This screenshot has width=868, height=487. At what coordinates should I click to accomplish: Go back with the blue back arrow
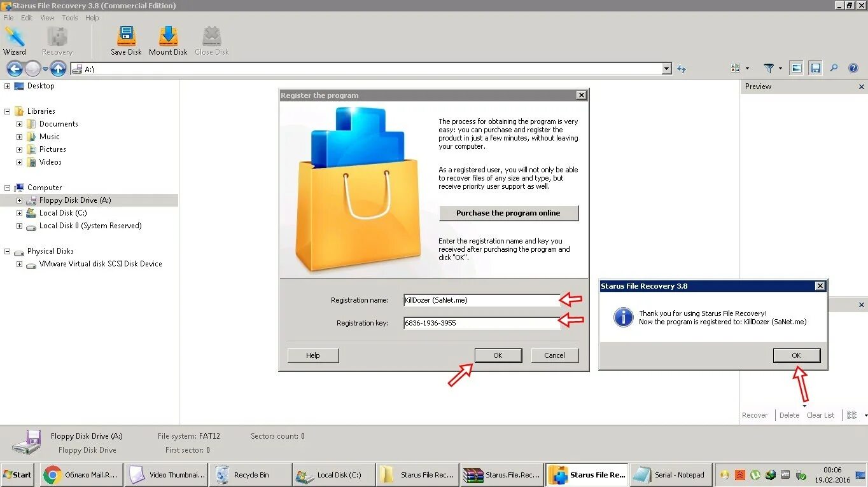coord(15,69)
